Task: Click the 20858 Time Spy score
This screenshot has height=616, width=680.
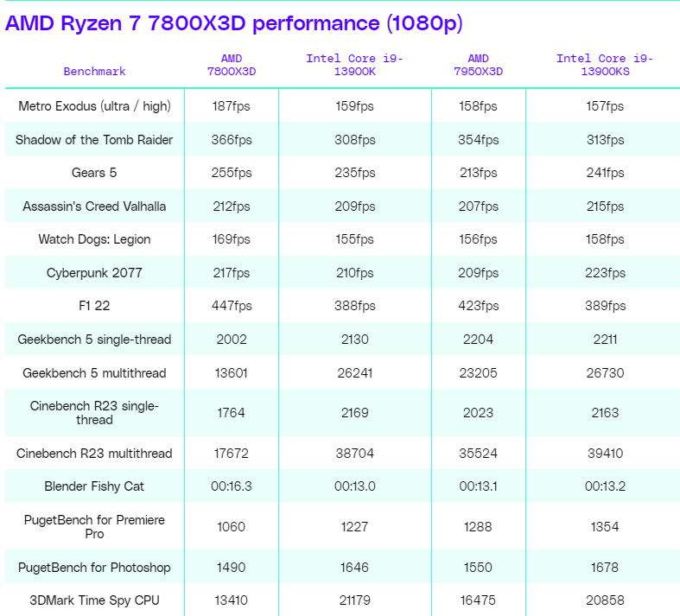Action: pyautogui.click(x=605, y=600)
